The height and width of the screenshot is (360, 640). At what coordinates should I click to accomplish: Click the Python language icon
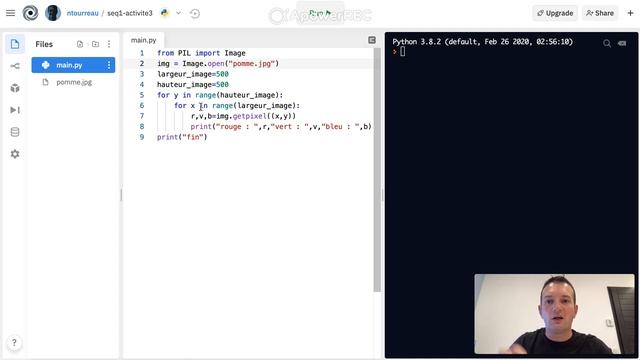click(164, 13)
